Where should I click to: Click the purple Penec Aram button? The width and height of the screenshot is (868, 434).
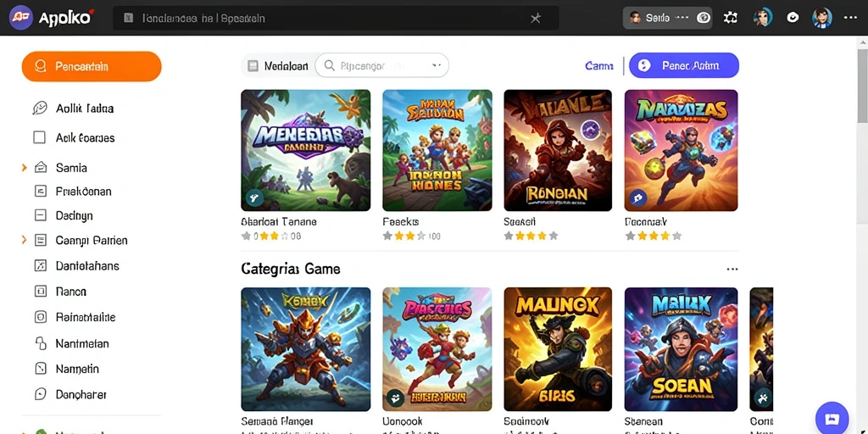coord(684,65)
